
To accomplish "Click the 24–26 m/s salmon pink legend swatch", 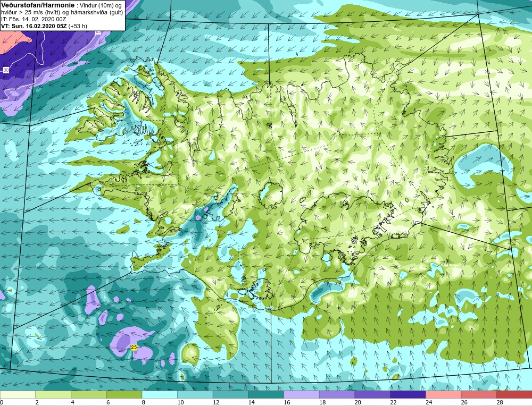I will click(x=444, y=394).
